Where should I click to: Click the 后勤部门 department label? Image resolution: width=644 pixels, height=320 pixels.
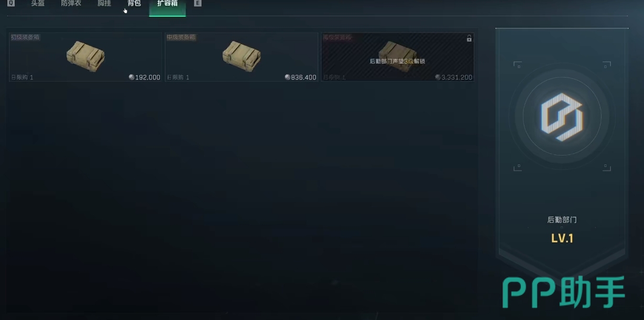[x=562, y=220]
